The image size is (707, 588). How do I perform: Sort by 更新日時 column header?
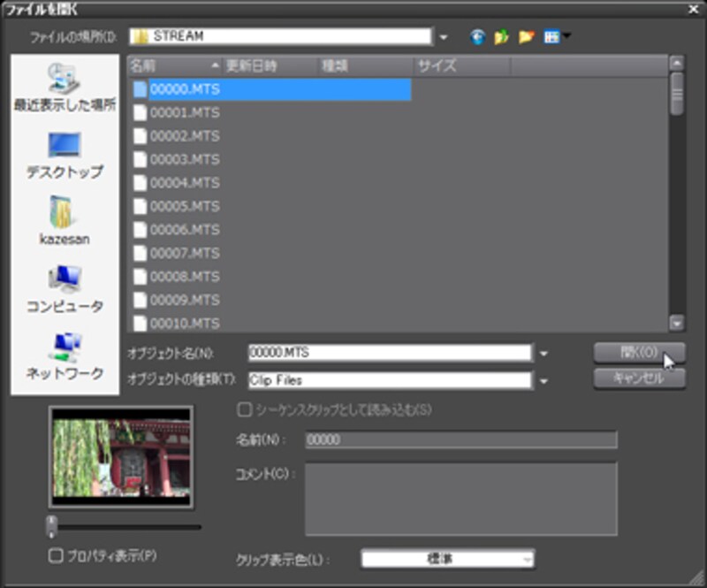coord(270,65)
